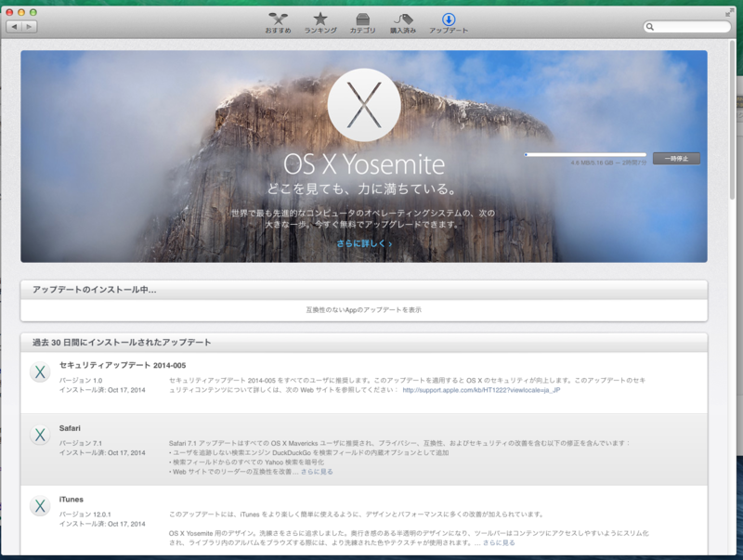
Task: Click インストール済: Oct 17, 2014 under Safari
Action: (102, 453)
